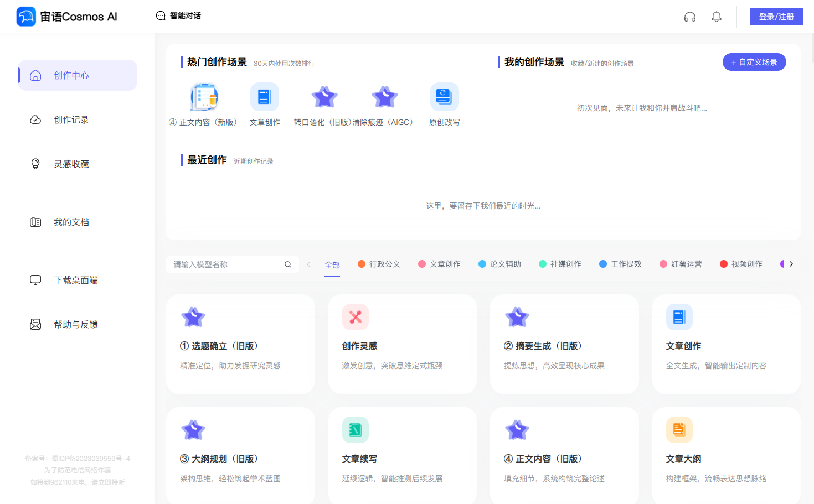
Task: Focus the 请输入模型名称 search field
Action: point(233,264)
